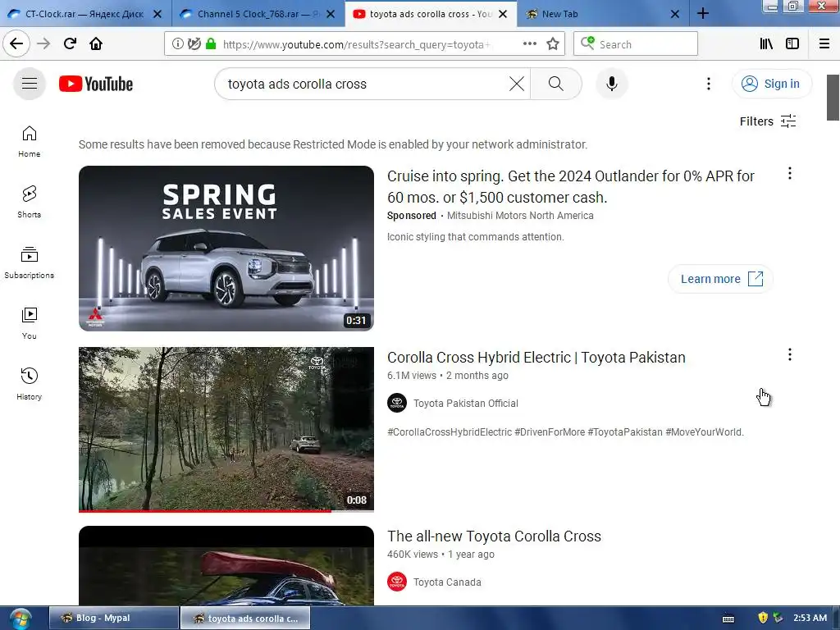Screen dimensions: 840x630
Task: Click the browser forward arrow
Action: (43, 44)
